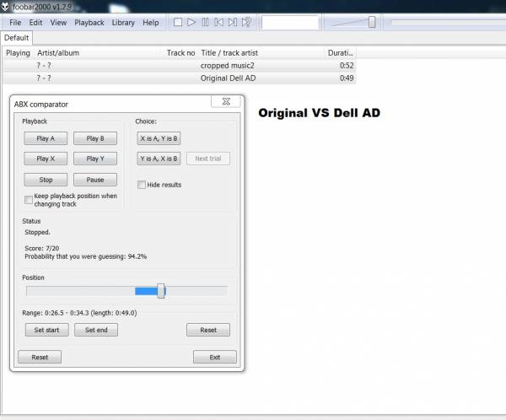Click the Play A button
Viewport: 506px width, 420px height.
point(46,138)
